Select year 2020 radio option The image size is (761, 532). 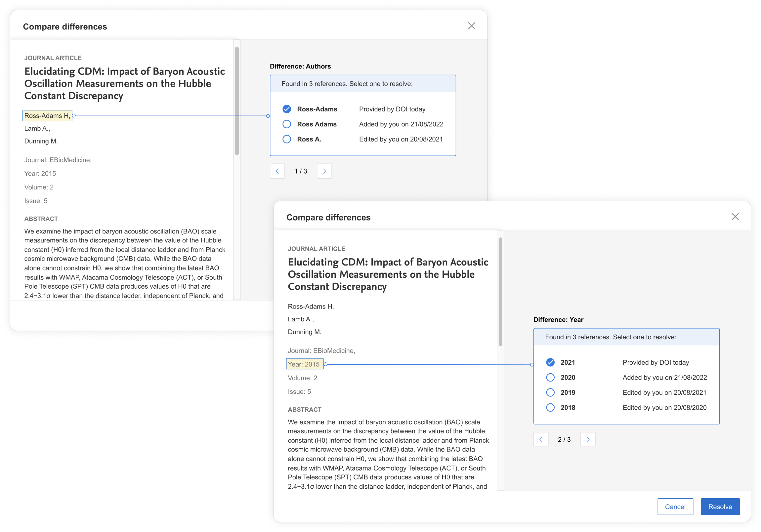click(x=550, y=377)
